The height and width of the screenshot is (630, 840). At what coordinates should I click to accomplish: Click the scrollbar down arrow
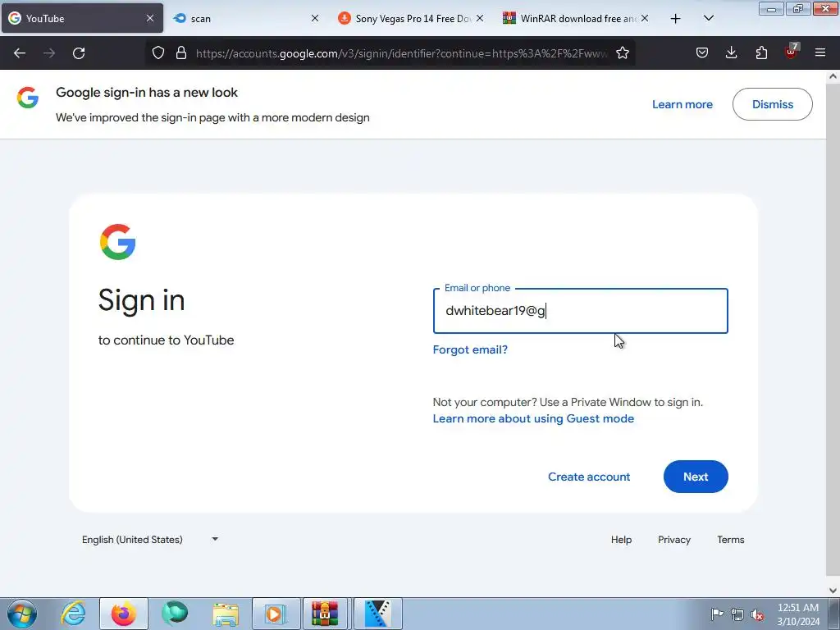pyautogui.click(x=833, y=591)
